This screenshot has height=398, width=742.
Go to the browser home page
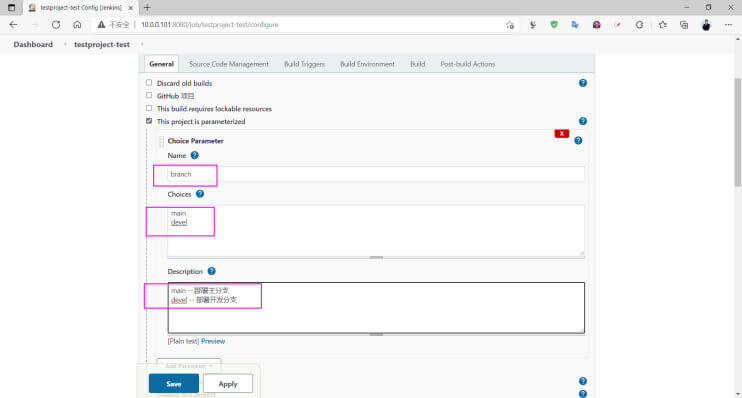coord(77,25)
